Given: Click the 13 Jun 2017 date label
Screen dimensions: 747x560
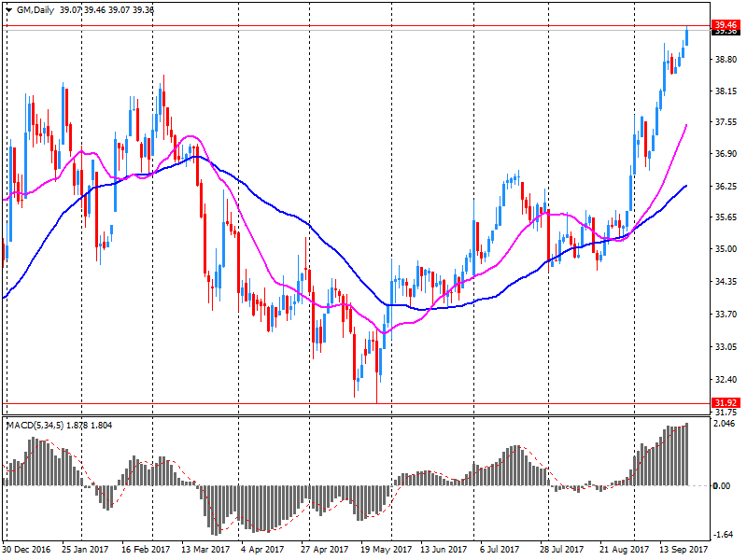Looking at the screenshot, I should 444,550.
